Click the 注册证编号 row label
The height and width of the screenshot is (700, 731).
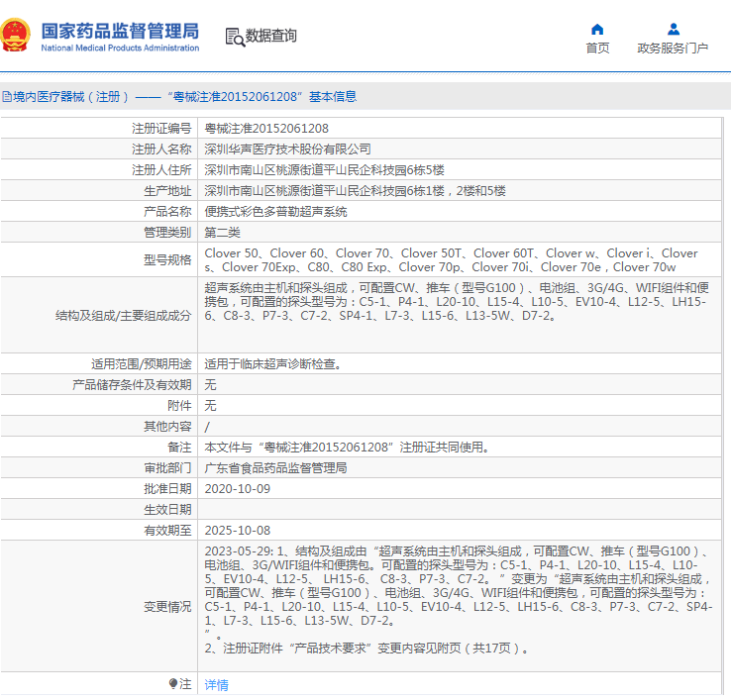(161, 128)
